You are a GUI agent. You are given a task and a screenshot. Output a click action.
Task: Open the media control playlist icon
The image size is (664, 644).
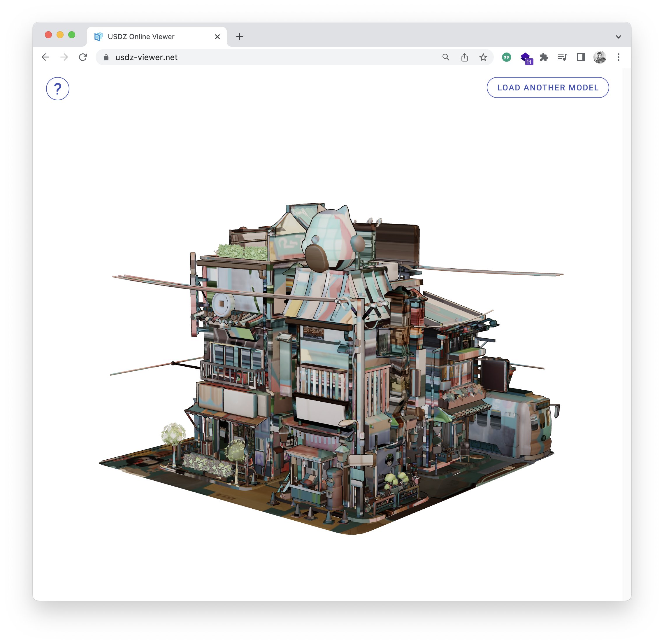click(562, 57)
